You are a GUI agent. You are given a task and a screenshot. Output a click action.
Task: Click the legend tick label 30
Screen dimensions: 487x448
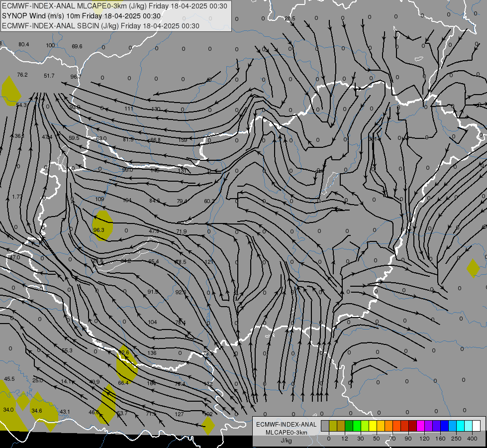tap(360, 439)
